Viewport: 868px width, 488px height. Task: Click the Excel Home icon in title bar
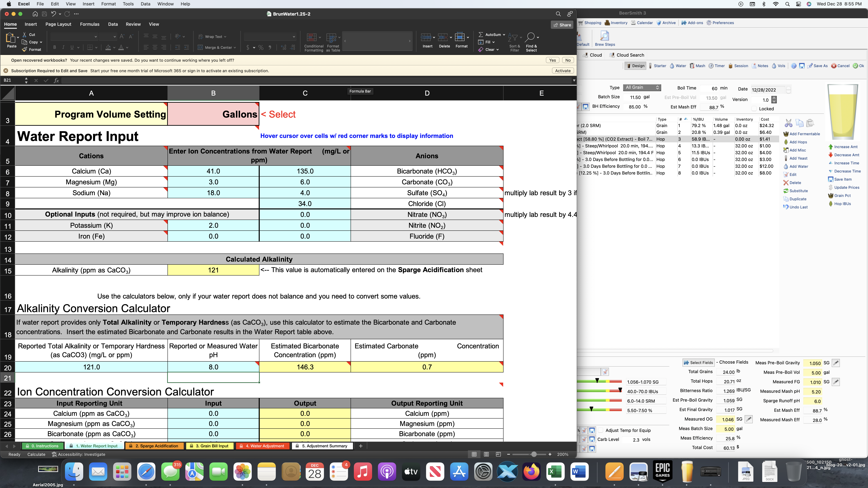(x=35, y=14)
